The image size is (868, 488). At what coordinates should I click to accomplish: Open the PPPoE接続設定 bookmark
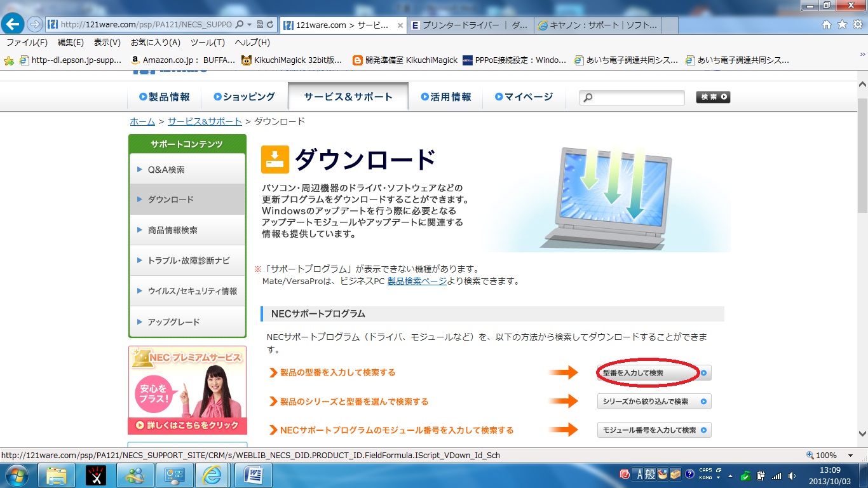(515, 60)
